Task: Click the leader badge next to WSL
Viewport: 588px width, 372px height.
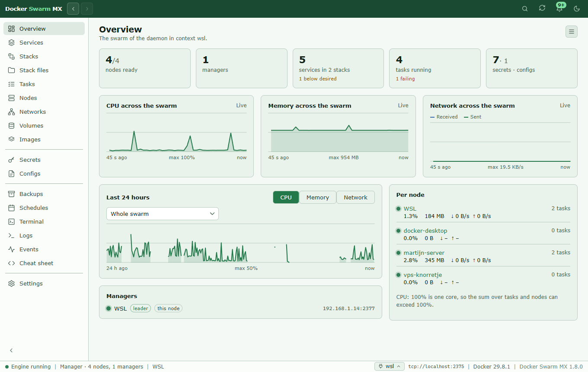Action: [x=141, y=308]
